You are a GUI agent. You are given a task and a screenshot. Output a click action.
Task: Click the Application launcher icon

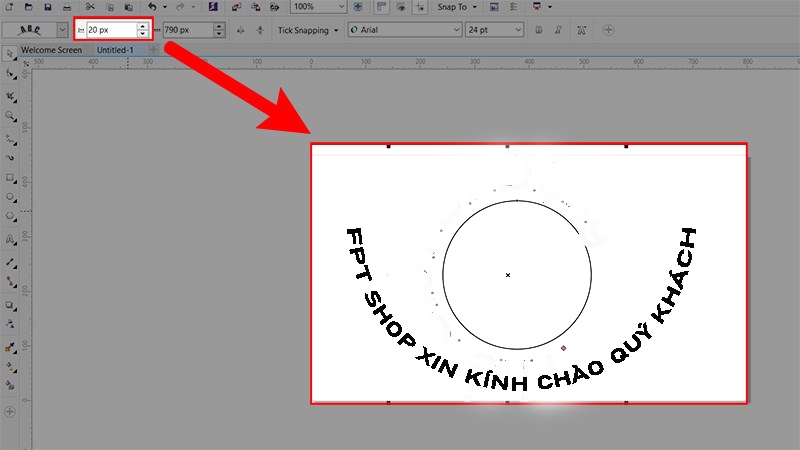pos(537,7)
